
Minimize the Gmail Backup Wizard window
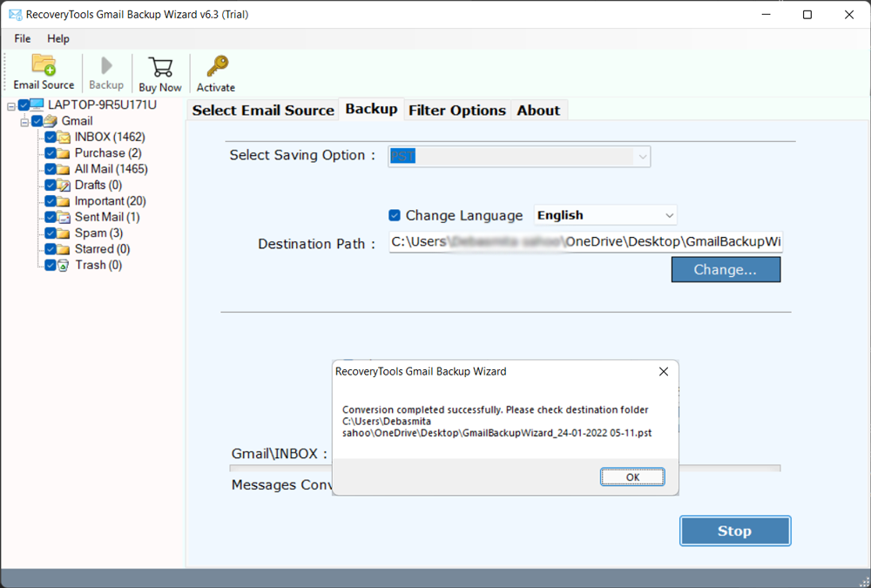pyautogui.click(x=766, y=15)
